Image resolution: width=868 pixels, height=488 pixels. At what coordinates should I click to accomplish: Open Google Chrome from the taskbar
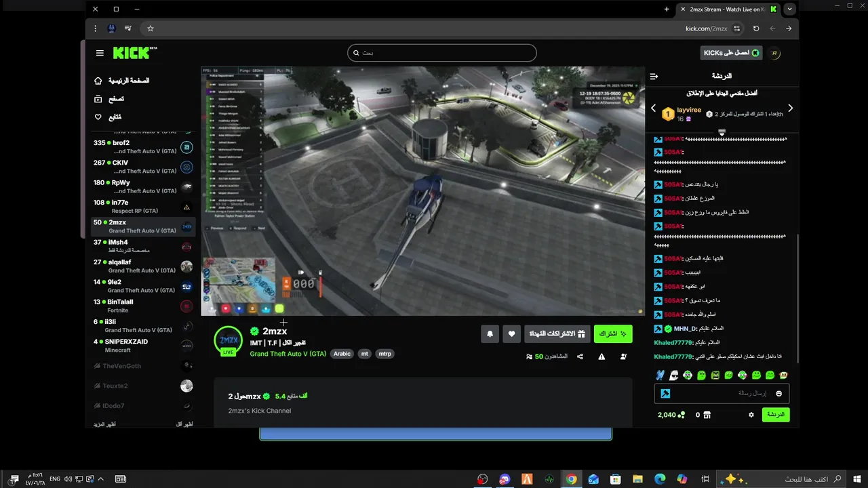(x=571, y=479)
